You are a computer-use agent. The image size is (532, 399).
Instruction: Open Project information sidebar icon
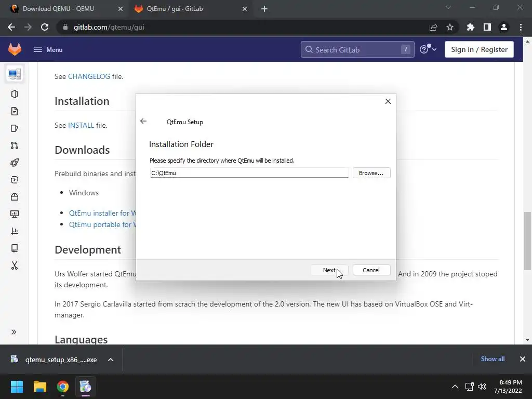pos(15,94)
